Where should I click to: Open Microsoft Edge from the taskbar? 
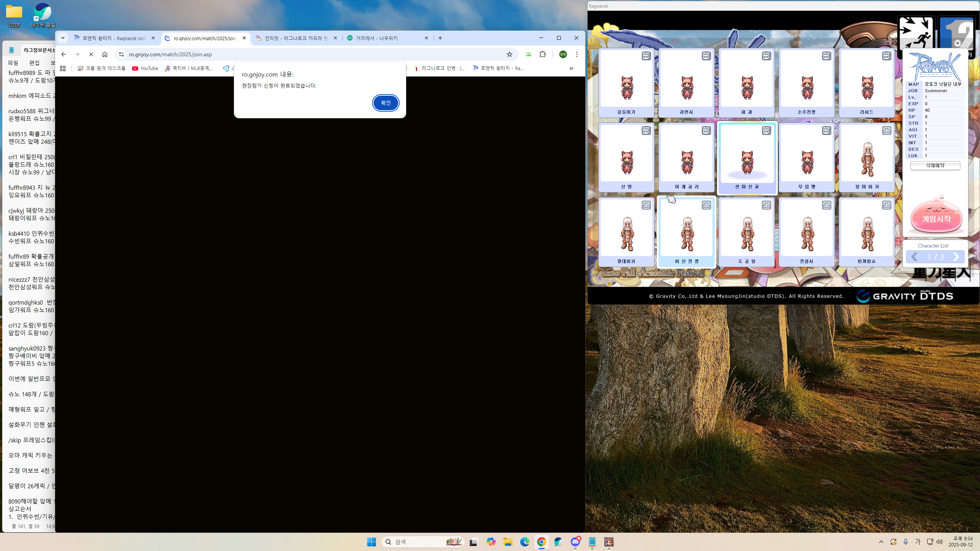524,542
